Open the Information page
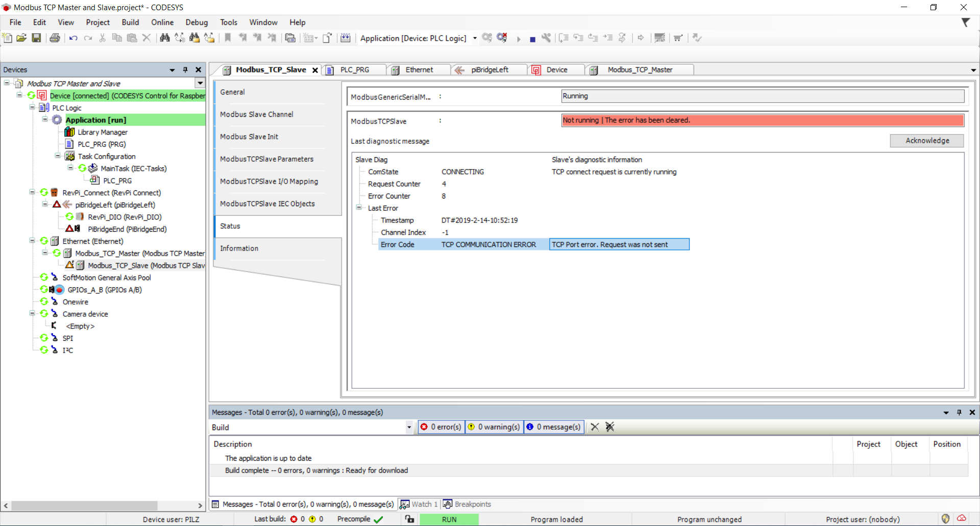The width and height of the screenshot is (980, 526). coord(239,248)
